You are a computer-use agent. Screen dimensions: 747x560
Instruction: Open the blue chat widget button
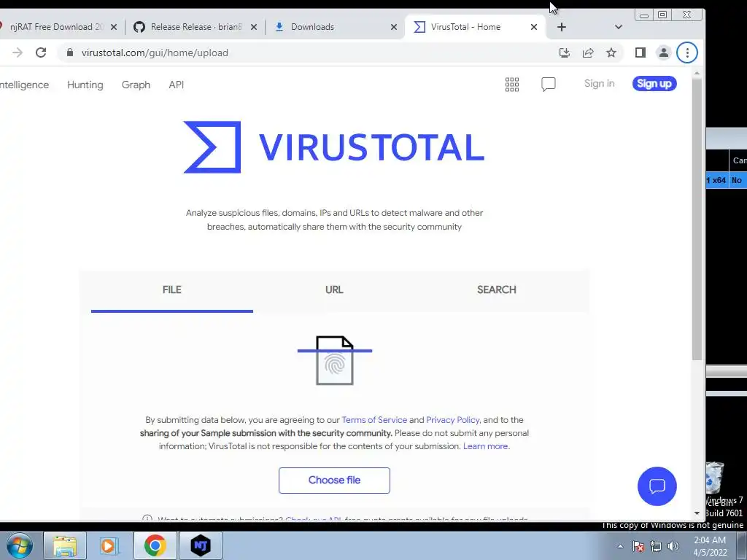[657, 486]
